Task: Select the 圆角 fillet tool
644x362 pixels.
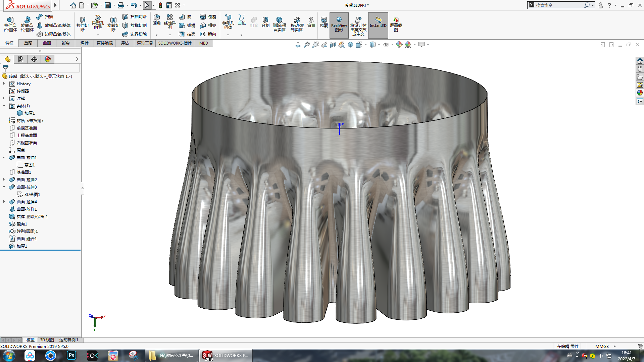Action: coord(157,20)
